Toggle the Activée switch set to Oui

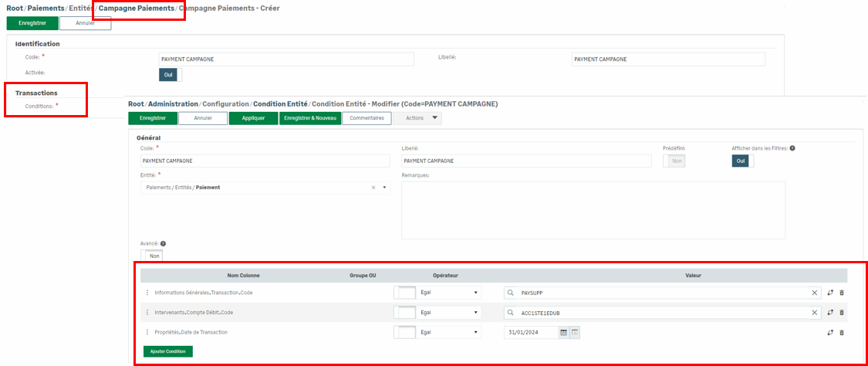pyautogui.click(x=168, y=75)
